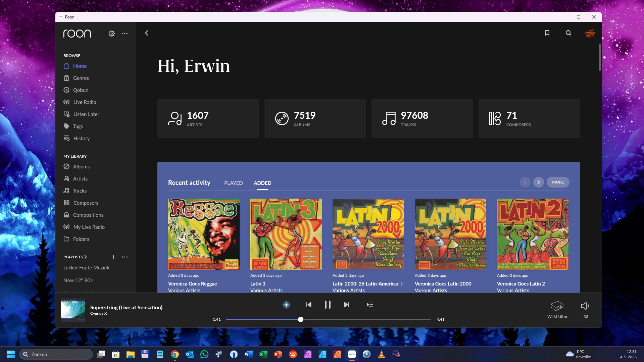Seek using the track progress slider
Image resolution: width=644 pixels, height=362 pixels.
tap(329, 319)
